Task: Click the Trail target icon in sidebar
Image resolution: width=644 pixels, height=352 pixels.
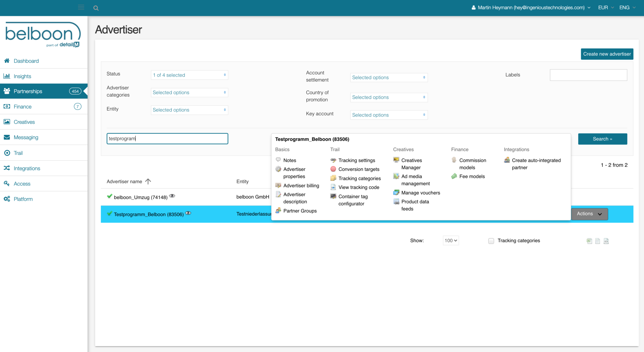Action: pos(7,153)
